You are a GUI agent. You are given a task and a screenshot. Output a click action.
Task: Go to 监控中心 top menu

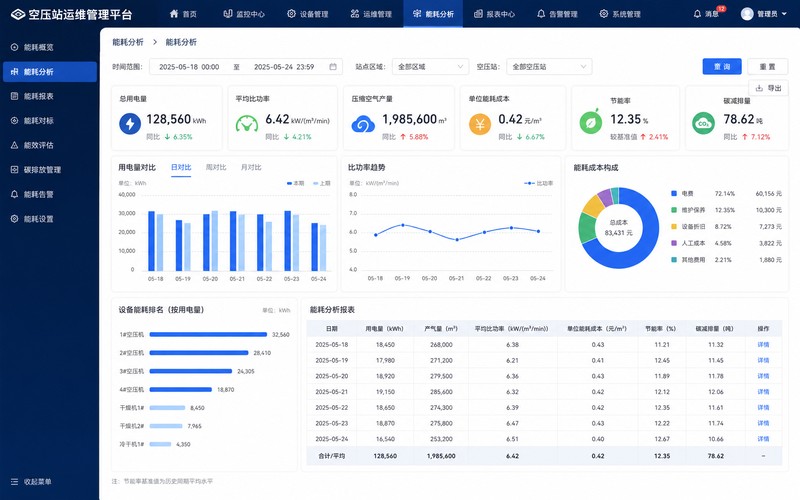pyautogui.click(x=244, y=14)
